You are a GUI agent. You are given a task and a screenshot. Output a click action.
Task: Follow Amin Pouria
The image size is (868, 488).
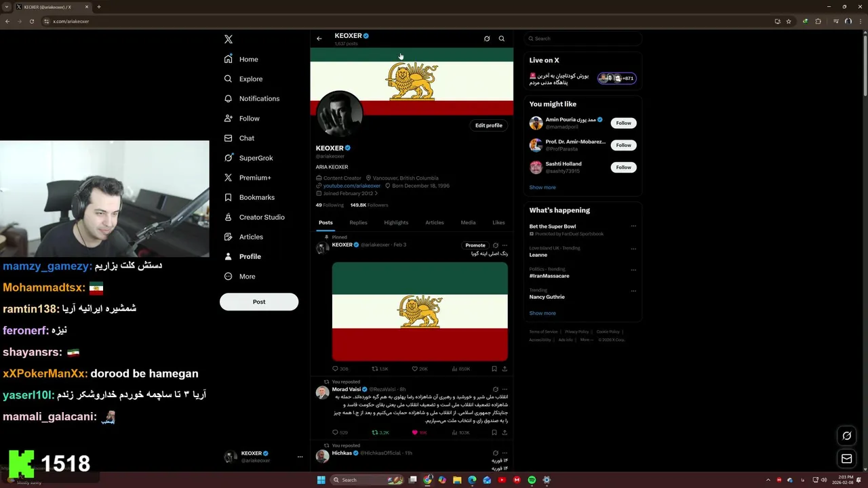click(x=623, y=123)
